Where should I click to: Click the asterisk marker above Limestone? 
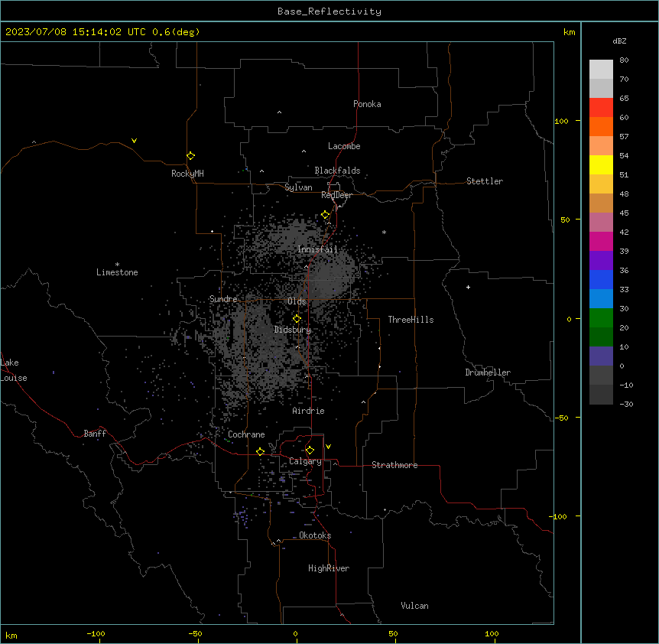coord(117,265)
